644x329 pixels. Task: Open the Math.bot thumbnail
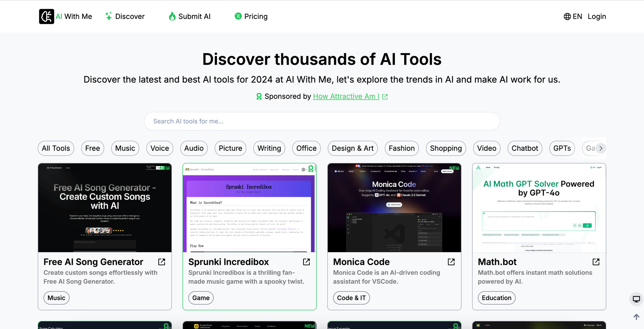pos(539,208)
